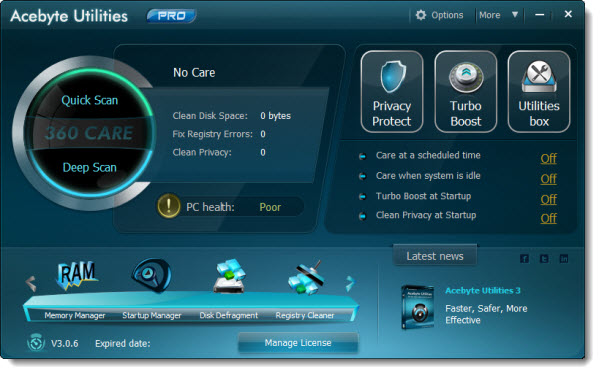Open the RAM Memory Manager icon

77,276
